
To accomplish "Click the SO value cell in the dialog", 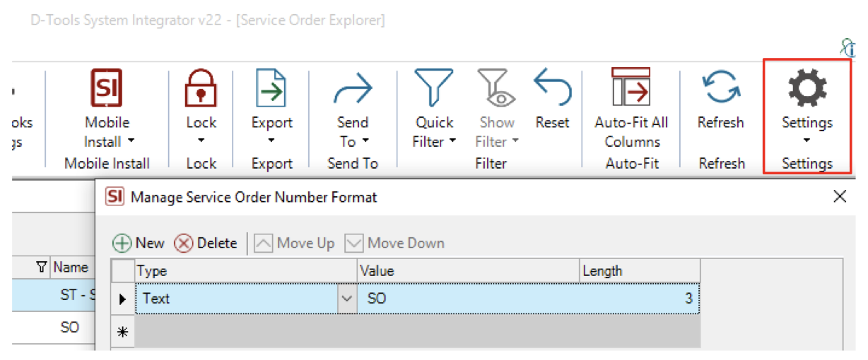I will point(468,299).
